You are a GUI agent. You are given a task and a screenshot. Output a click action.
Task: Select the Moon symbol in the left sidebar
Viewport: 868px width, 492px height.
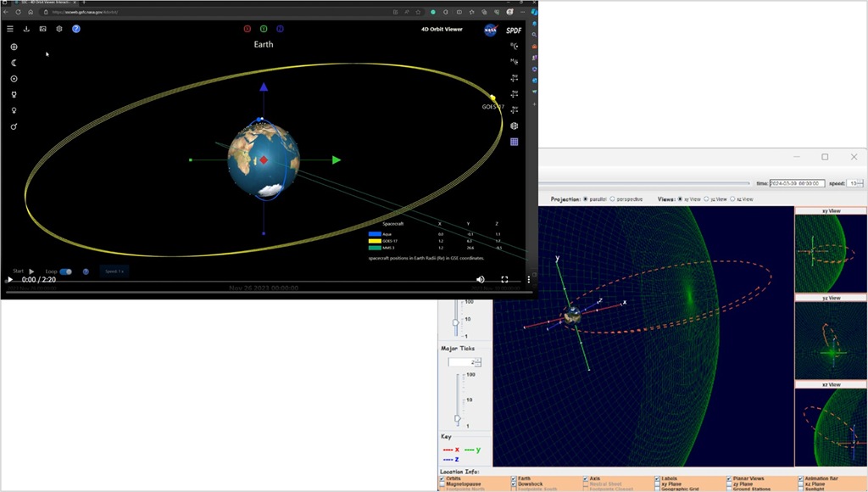pos(14,63)
